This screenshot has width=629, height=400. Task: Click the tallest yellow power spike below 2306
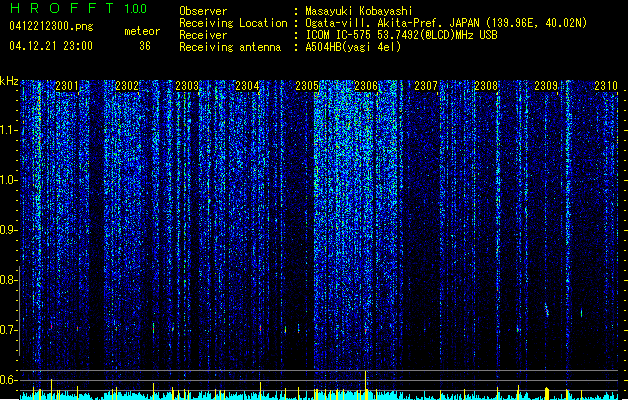coord(365,384)
